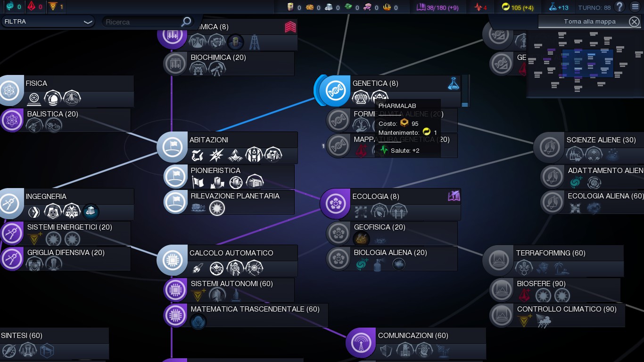Viewport: 644px width, 362px height.
Task: Click the telescope building icon under Biochimica
Action: click(x=217, y=69)
